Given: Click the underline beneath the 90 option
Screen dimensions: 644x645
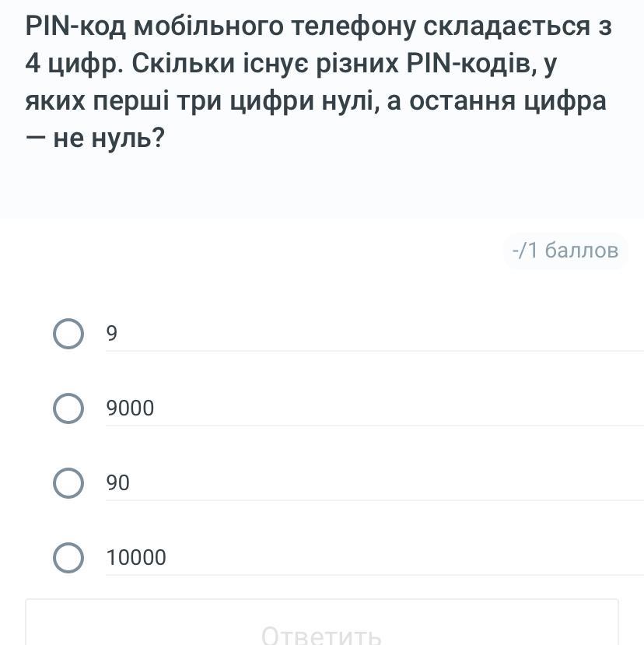Looking at the screenshot, I should (x=373, y=500).
